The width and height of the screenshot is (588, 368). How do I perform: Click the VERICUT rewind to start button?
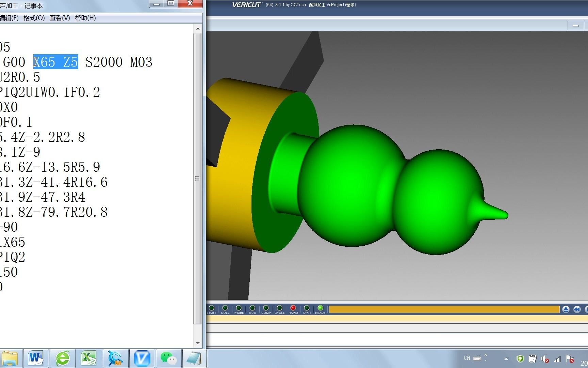(x=577, y=309)
